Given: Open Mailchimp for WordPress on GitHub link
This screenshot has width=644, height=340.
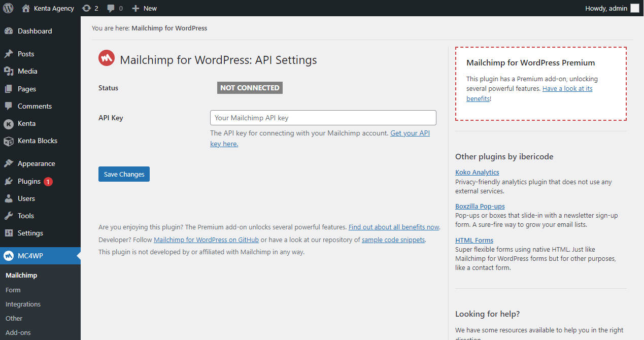Looking at the screenshot, I should pos(206,240).
